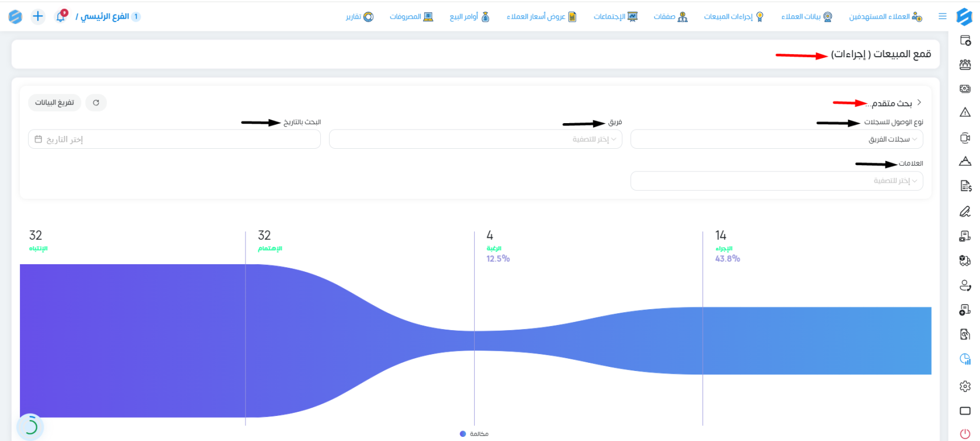
Task: Open the people group sidebar icon
Action: [x=965, y=64]
